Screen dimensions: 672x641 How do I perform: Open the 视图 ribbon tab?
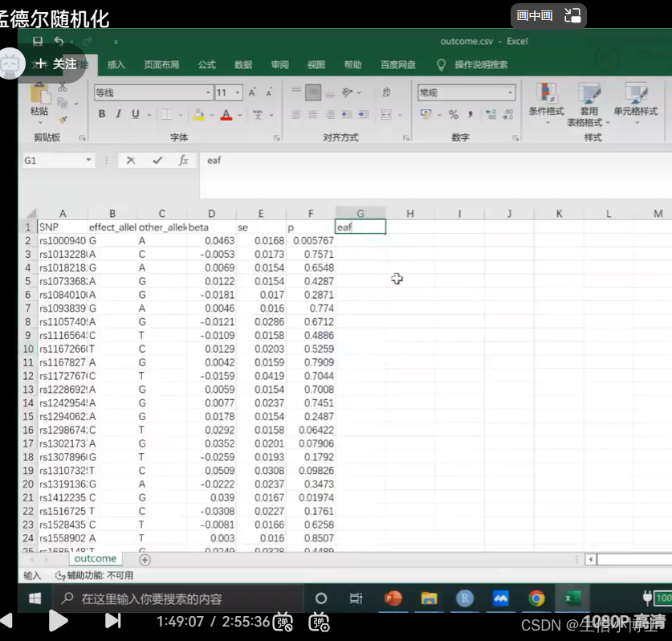pos(316,65)
